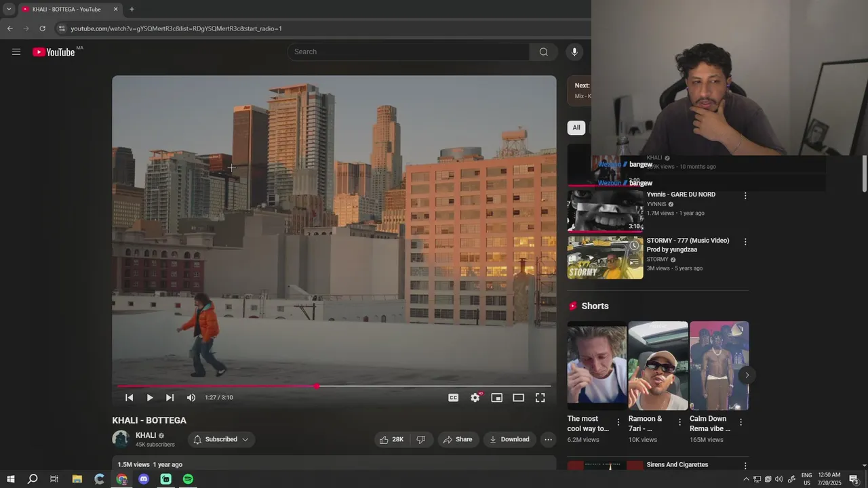Mute the video volume
868x488 pixels.
click(191, 398)
